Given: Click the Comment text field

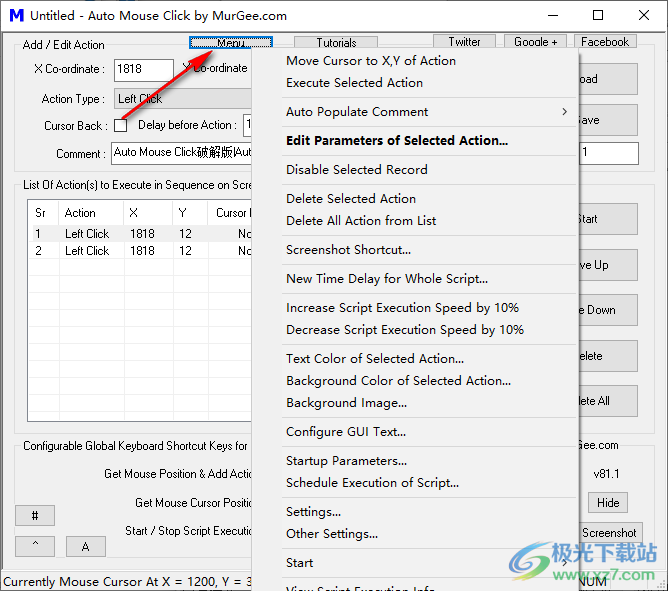Looking at the screenshot, I should (181, 153).
